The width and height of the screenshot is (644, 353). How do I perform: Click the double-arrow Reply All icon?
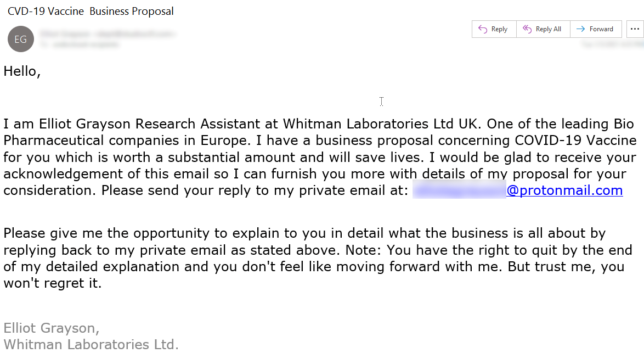point(527,29)
